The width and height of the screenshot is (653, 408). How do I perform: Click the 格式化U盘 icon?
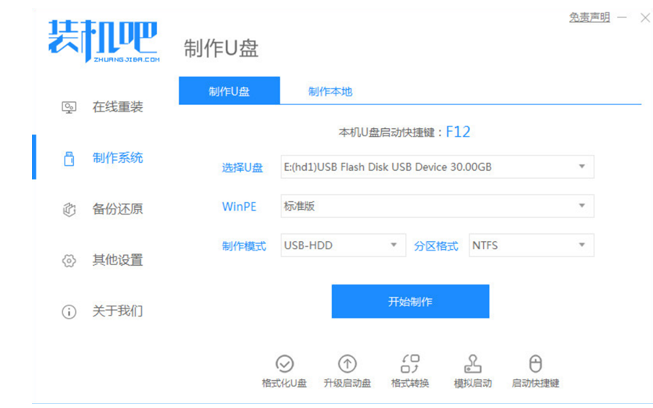pos(284,363)
